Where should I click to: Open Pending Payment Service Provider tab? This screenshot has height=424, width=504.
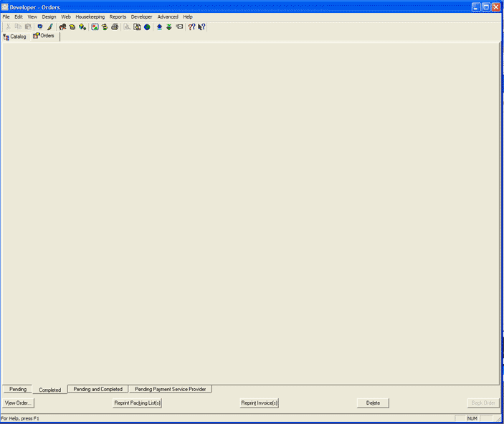[170, 390]
